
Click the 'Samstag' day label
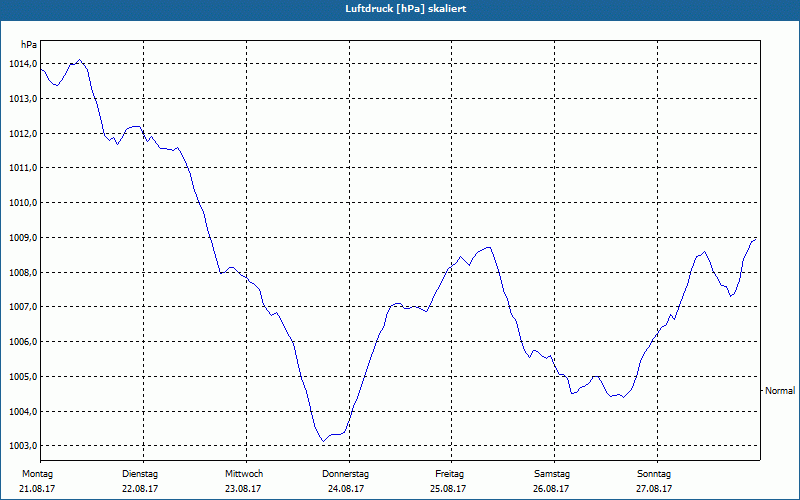(x=552, y=474)
